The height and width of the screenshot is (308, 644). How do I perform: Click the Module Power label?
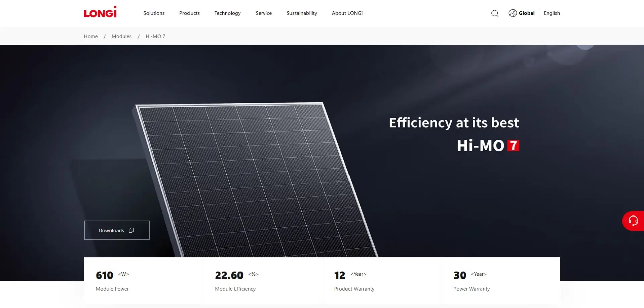(x=112, y=289)
